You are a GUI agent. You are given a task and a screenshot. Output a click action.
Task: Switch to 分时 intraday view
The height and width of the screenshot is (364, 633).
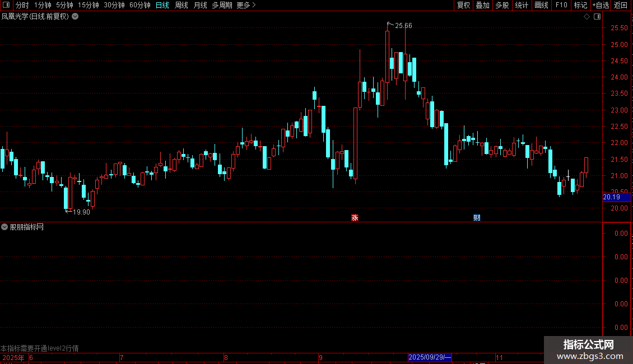click(x=22, y=5)
